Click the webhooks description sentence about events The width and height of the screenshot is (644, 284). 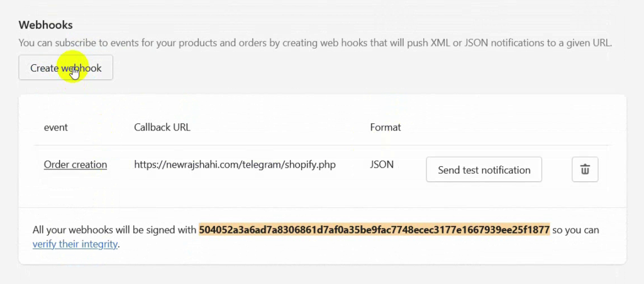[316, 43]
